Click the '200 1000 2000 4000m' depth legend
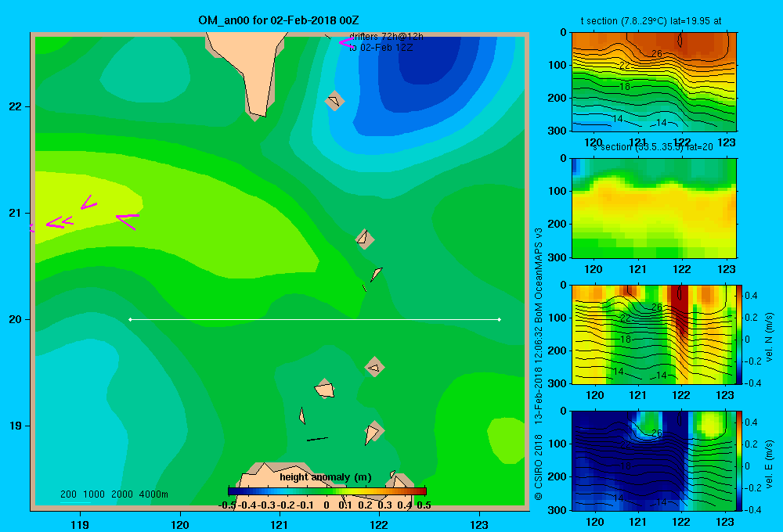The width and height of the screenshot is (783, 532). pyautogui.click(x=114, y=494)
